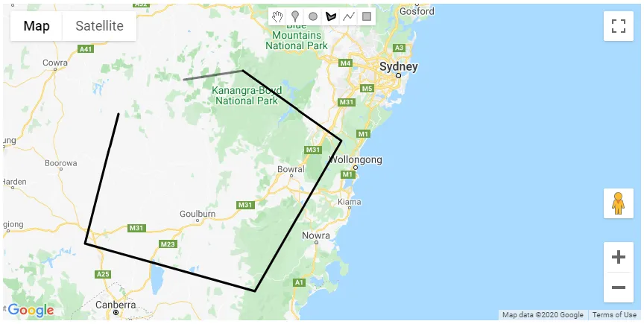The width and height of the screenshot is (644, 324).
Task: Select the hand pan tool
Action: 277,16
